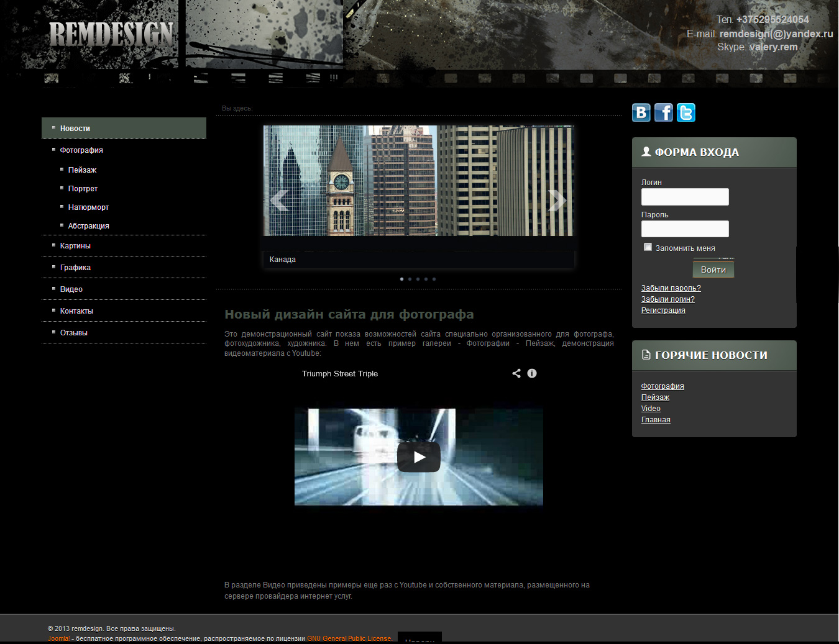Screen dimensions: 839x644
Task: Click the video info icon
Action: (x=532, y=373)
